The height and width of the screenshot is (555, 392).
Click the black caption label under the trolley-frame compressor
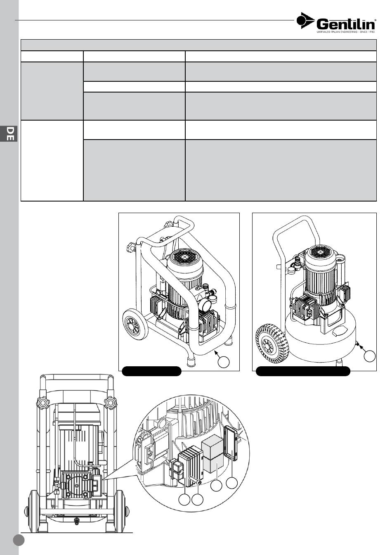(152, 371)
